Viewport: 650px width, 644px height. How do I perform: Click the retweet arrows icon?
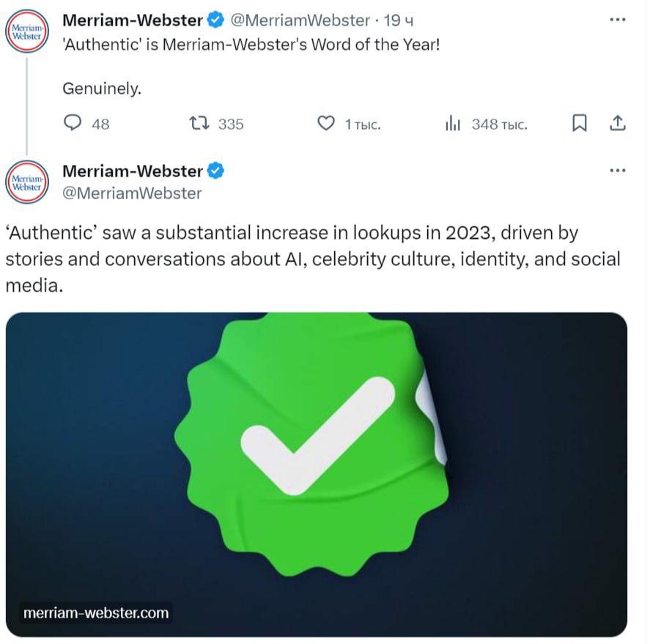pos(199,123)
